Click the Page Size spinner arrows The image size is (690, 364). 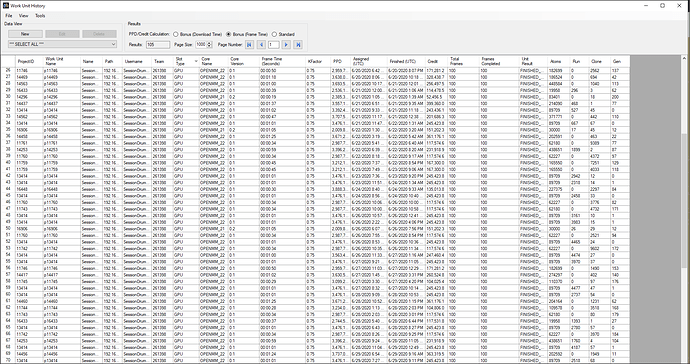point(209,44)
